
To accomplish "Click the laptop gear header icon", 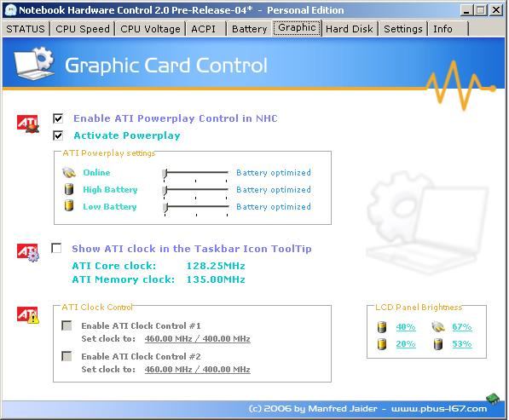I will pyautogui.click(x=34, y=63).
